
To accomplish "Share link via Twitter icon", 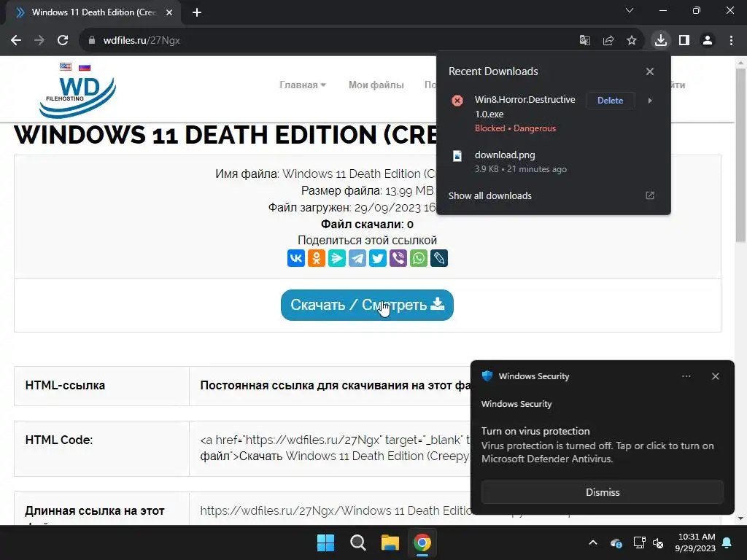I will click(x=378, y=258).
